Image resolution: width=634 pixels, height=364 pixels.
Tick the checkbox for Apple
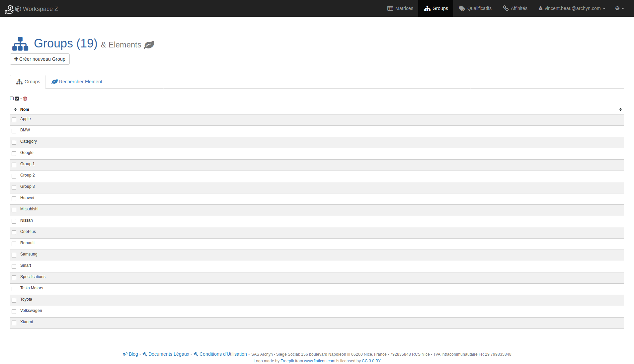click(x=14, y=120)
